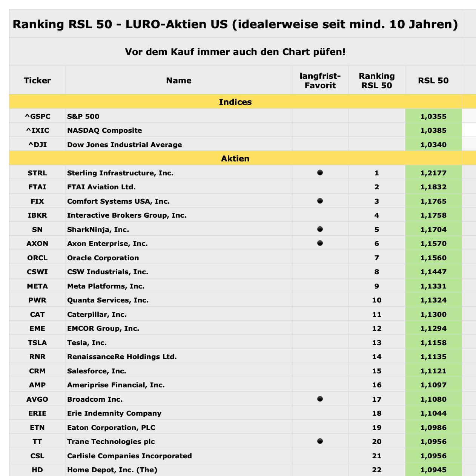
Task: Click the green S&P 500 RSL value 1,0355
Action: 433,116
